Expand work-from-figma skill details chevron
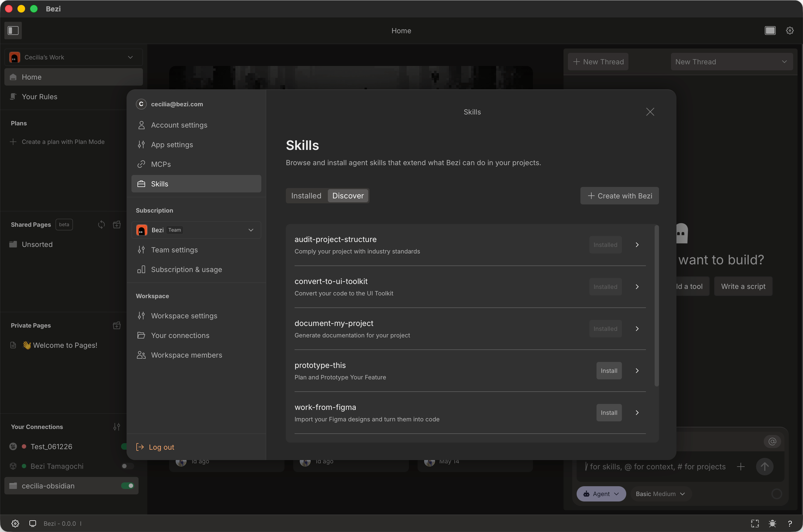Viewport: 803px width, 532px height. (x=637, y=413)
